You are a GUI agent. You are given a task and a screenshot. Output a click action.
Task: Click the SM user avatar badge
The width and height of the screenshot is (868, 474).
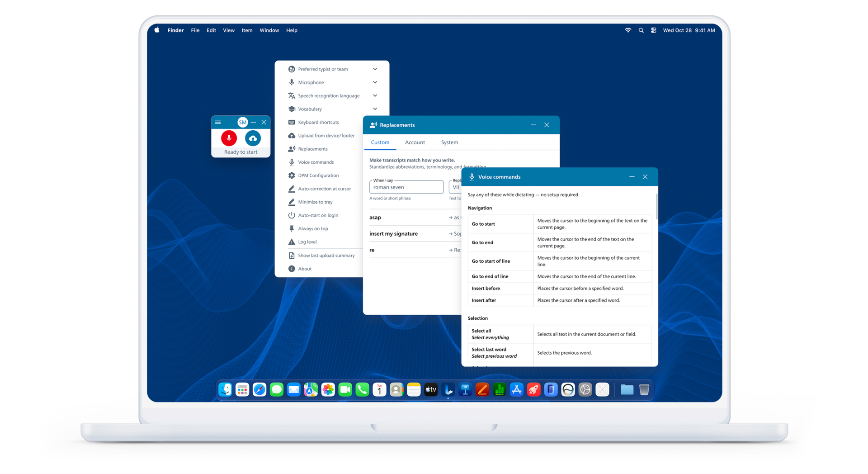click(x=242, y=122)
